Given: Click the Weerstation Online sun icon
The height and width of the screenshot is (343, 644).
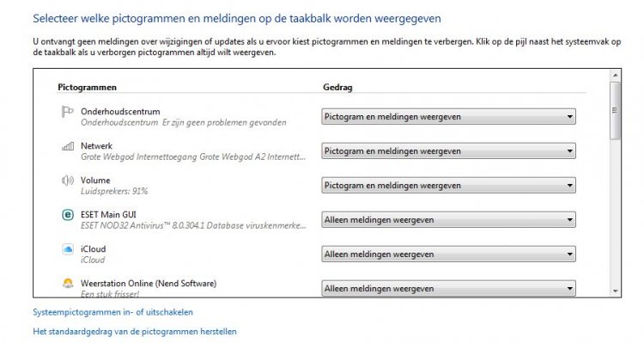Looking at the screenshot, I should pos(68,283).
